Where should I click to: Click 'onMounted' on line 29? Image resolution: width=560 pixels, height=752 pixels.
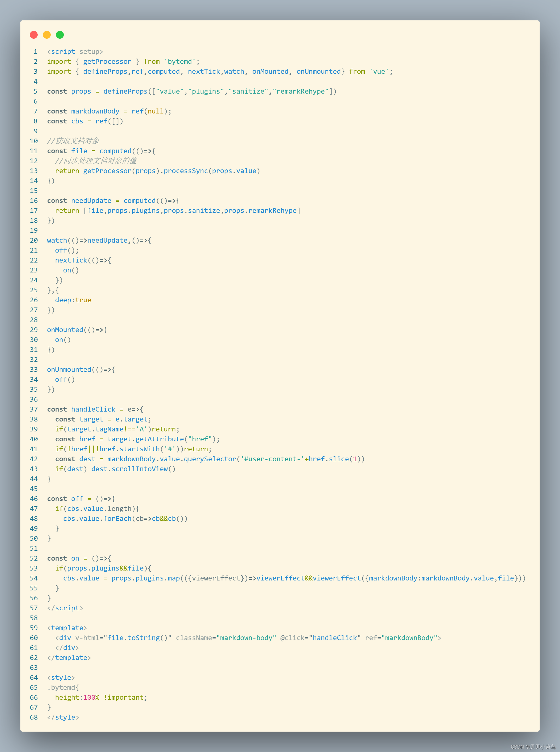pyautogui.click(x=65, y=330)
